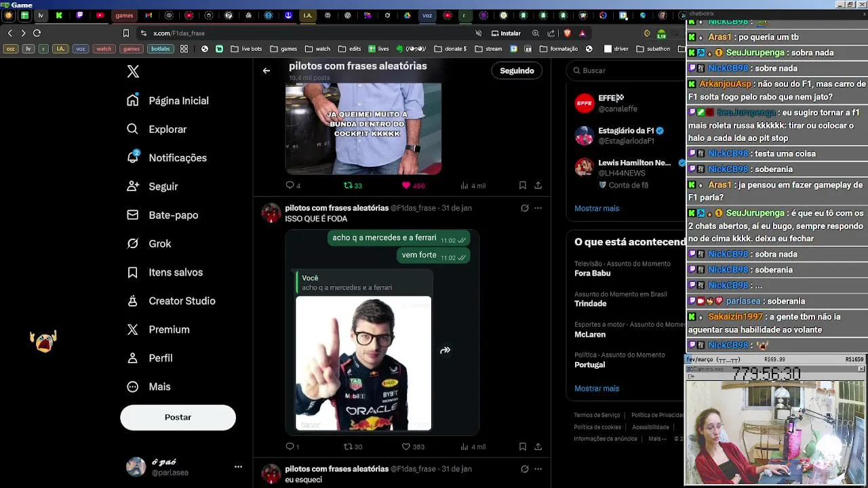
Task: Repost the 'ISSO QUE É FODA' post
Action: pos(348,447)
